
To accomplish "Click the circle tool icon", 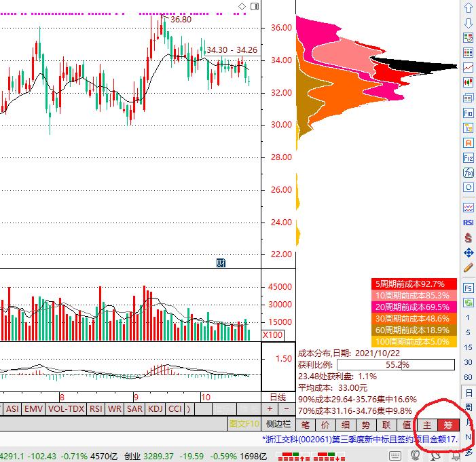I will tap(468, 187).
